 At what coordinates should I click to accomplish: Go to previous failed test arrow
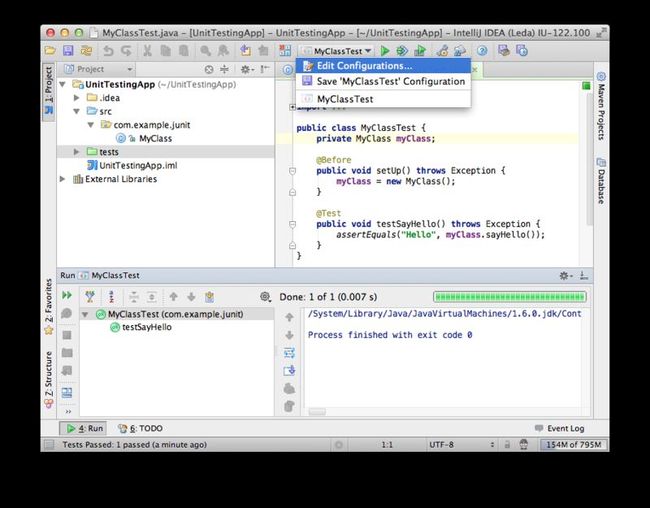coord(173,297)
